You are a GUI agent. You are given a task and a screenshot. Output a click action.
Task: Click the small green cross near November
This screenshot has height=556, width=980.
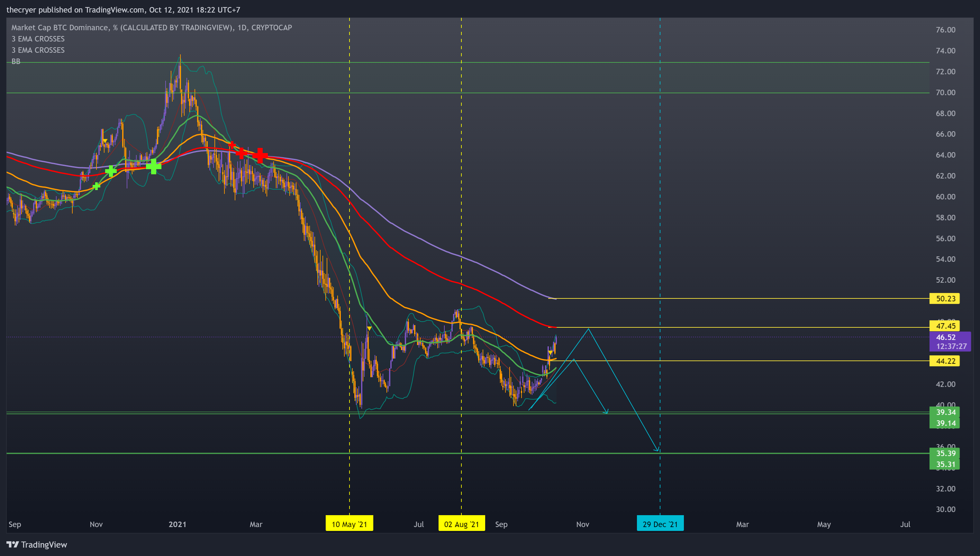[96, 186]
